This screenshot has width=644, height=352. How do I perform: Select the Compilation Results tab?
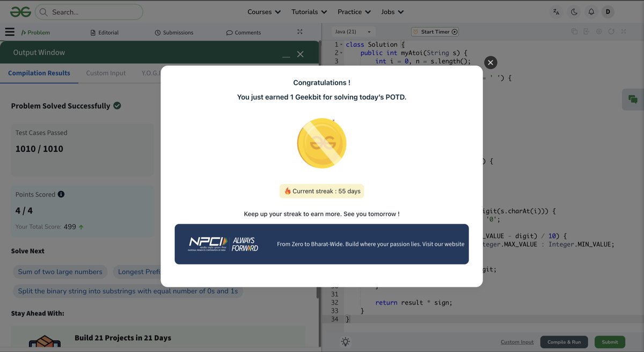click(39, 73)
